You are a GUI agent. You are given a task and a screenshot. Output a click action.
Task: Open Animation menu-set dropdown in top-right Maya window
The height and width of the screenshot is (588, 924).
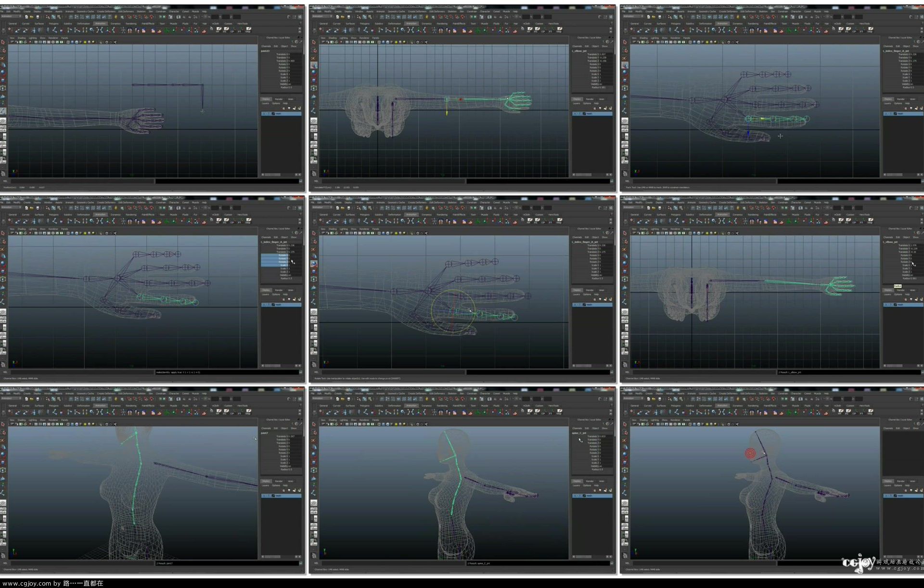[633, 17]
